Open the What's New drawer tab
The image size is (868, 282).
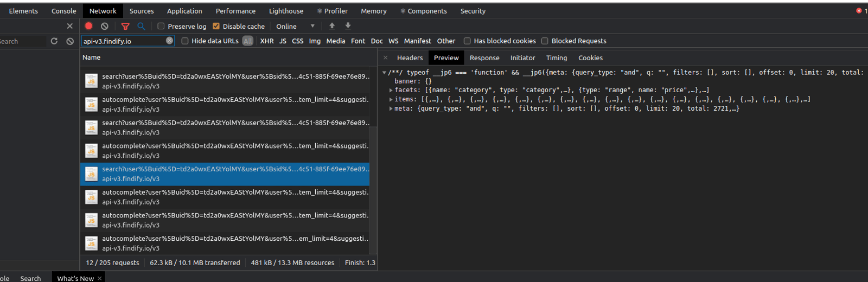[75, 278]
